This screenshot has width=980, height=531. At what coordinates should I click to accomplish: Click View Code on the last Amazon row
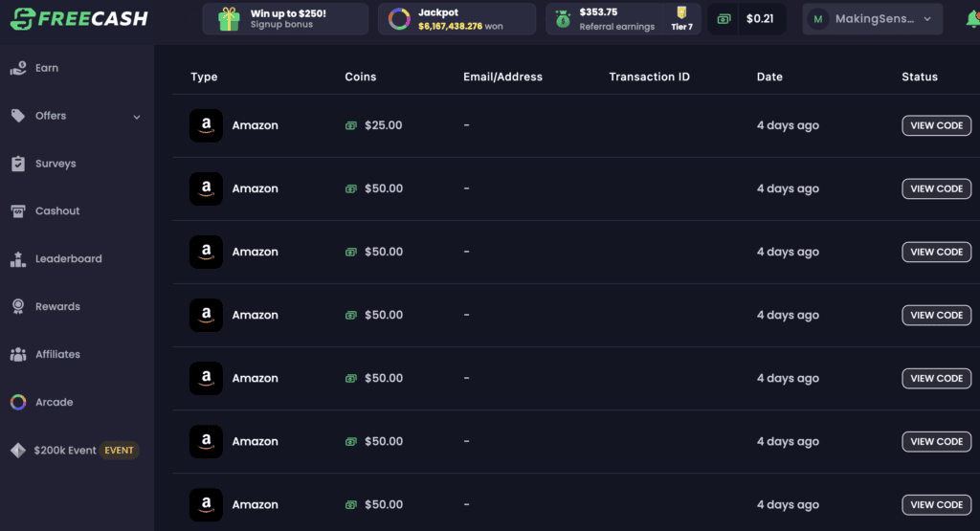tap(936, 504)
